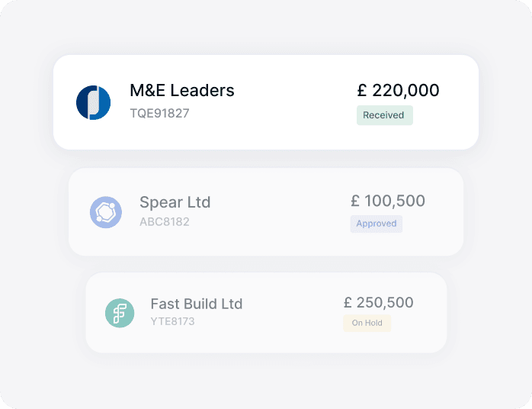The width and height of the screenshot is (532, 409).
Task: Select the Fast Build Ltd payment card
Action: coord(267,340)
